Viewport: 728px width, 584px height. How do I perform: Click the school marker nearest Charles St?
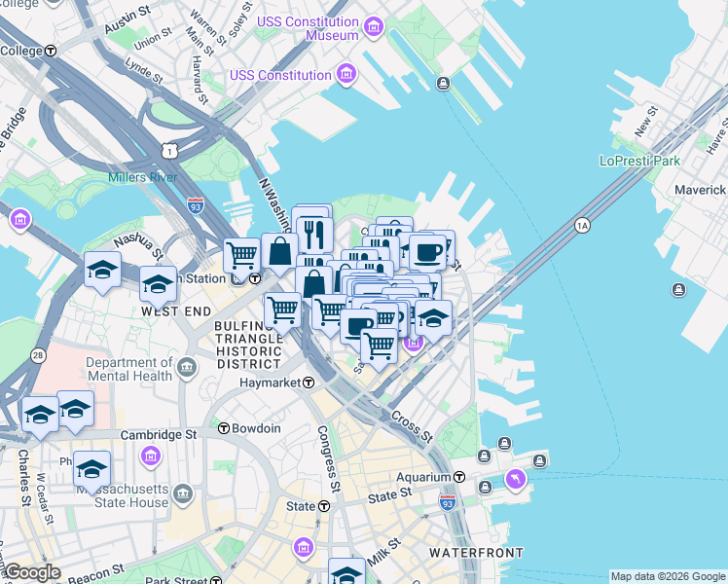pos(40,417)
